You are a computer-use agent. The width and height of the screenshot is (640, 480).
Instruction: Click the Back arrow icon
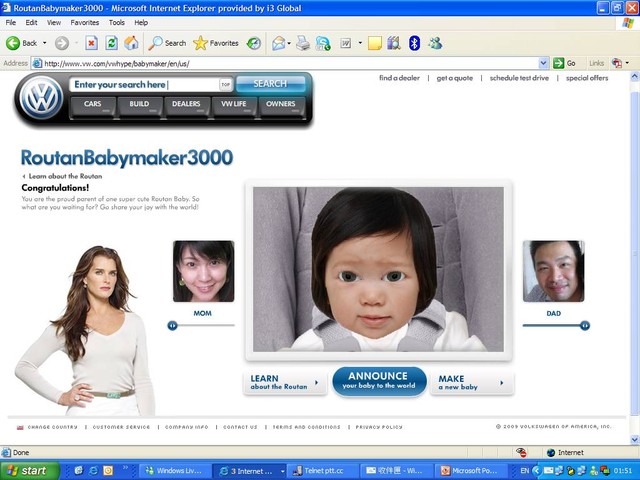[x=13, y=43]
